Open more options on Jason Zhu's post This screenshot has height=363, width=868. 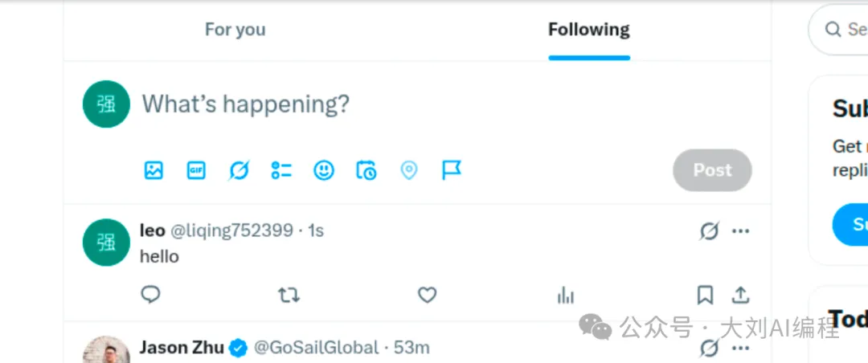(741, 348)
